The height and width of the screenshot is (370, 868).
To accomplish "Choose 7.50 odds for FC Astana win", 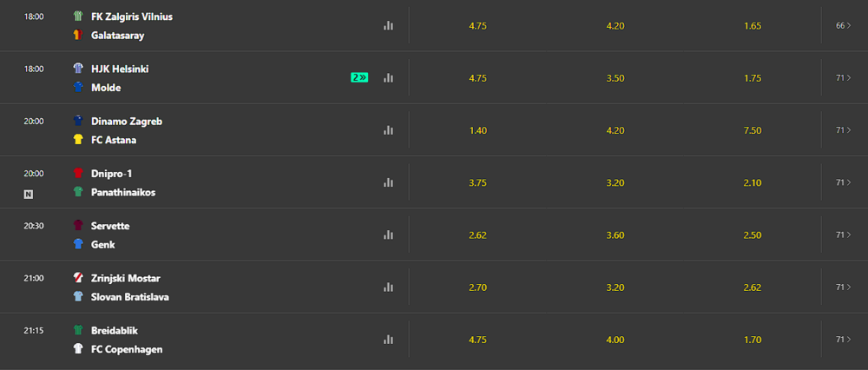I will pos(753,131).
